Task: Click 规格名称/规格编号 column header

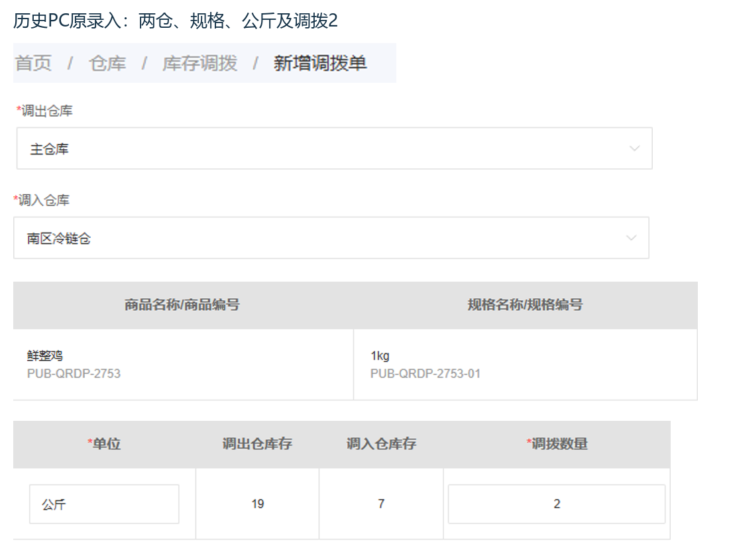Action: pyautogui.click(x=525, y=305)
